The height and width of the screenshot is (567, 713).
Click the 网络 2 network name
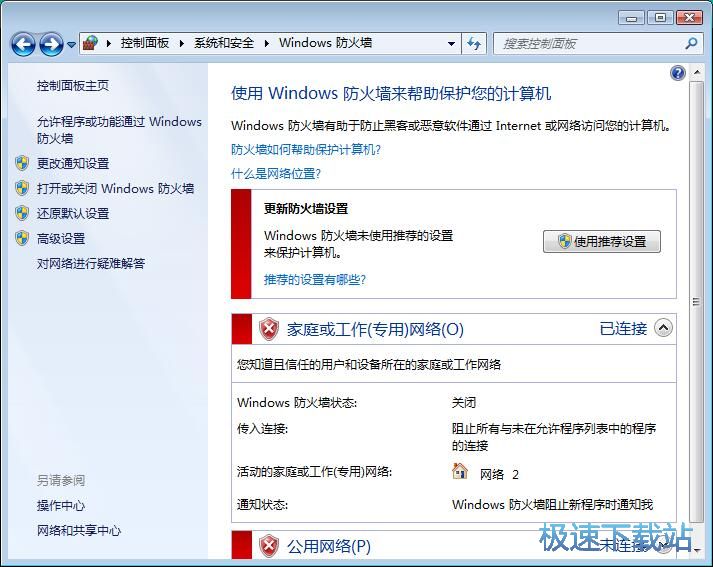coord(499,475)
